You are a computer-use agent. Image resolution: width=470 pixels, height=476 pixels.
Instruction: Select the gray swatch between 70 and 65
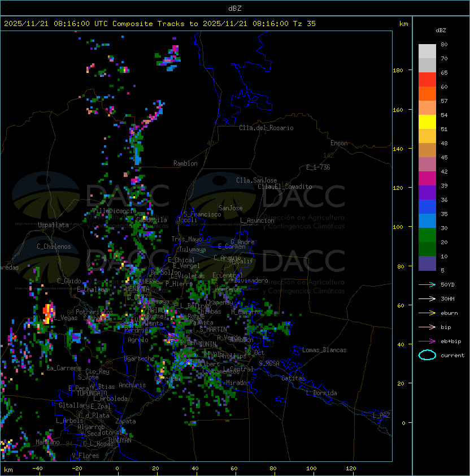[x=427, y=65]
